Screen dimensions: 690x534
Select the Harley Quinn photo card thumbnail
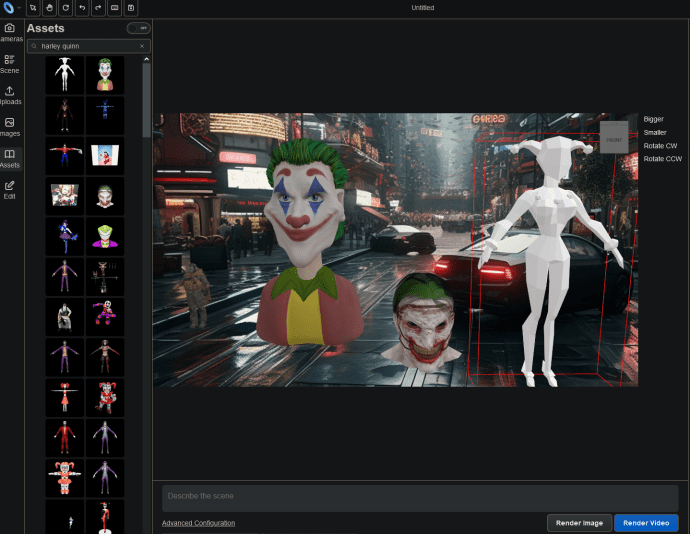pos(65,196)
